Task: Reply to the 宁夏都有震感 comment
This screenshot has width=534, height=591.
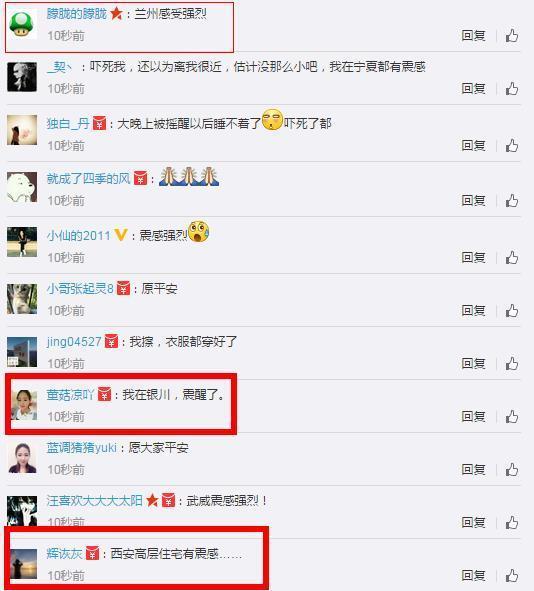Action: coord(473,89)
